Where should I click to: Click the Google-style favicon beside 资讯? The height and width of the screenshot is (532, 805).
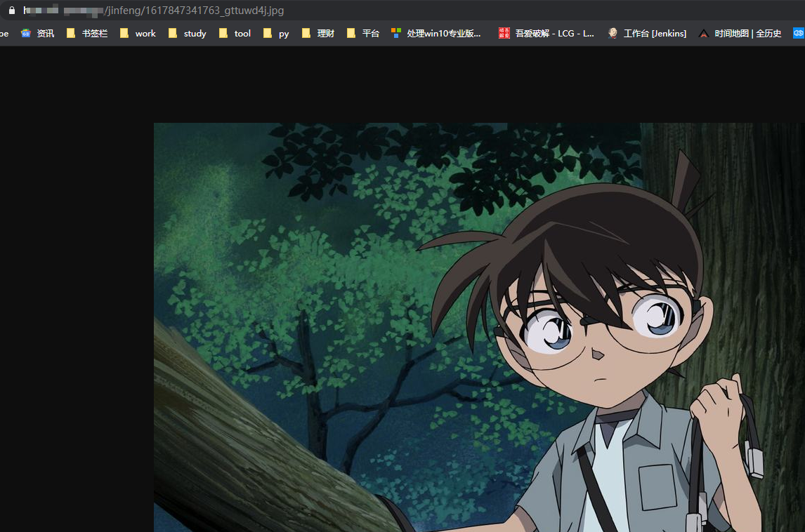[25, 33]
